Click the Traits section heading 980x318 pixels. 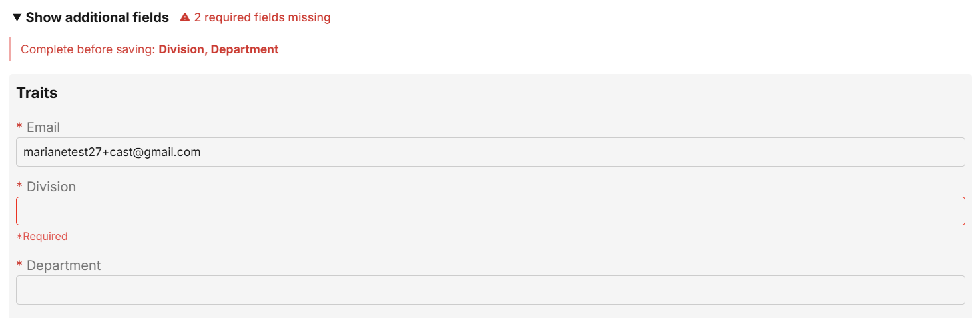(x=37, y=93)
